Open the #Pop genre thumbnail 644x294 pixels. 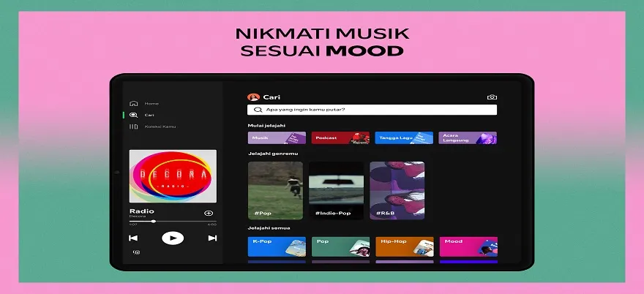pyautogui.click(x=276, y=191)
